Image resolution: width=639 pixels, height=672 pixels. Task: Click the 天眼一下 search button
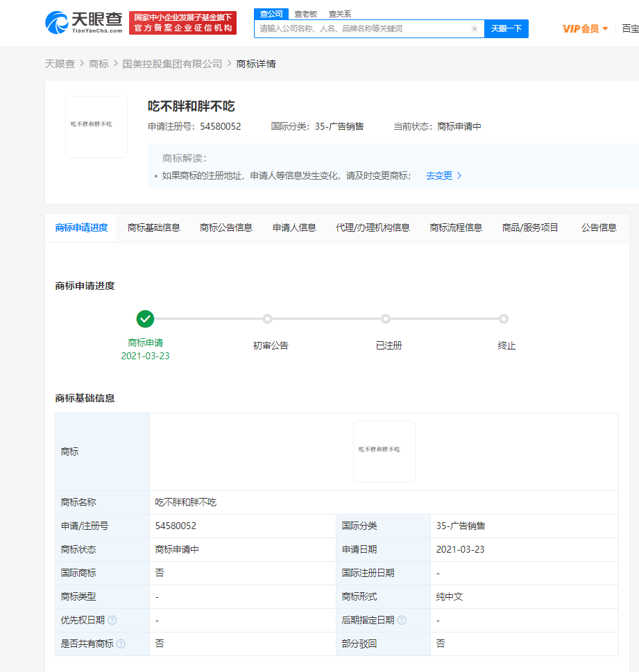(x=506, y=28)
